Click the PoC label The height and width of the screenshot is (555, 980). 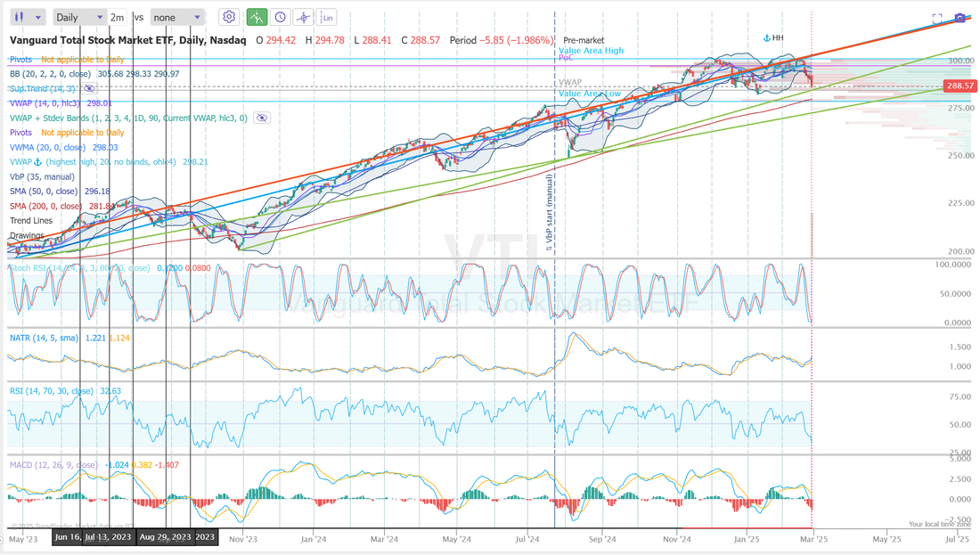coord(567,58)
